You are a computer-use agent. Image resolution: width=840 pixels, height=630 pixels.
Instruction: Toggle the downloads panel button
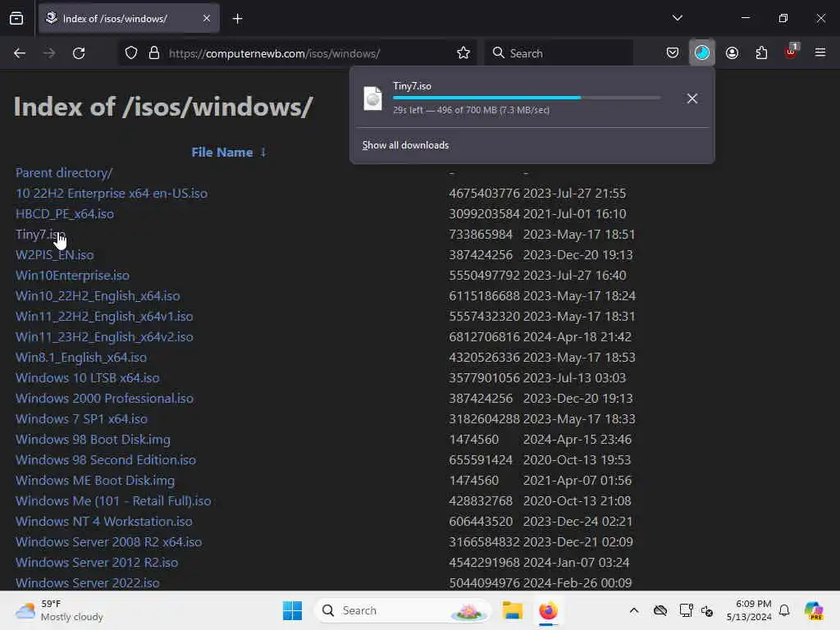point(702,53)
